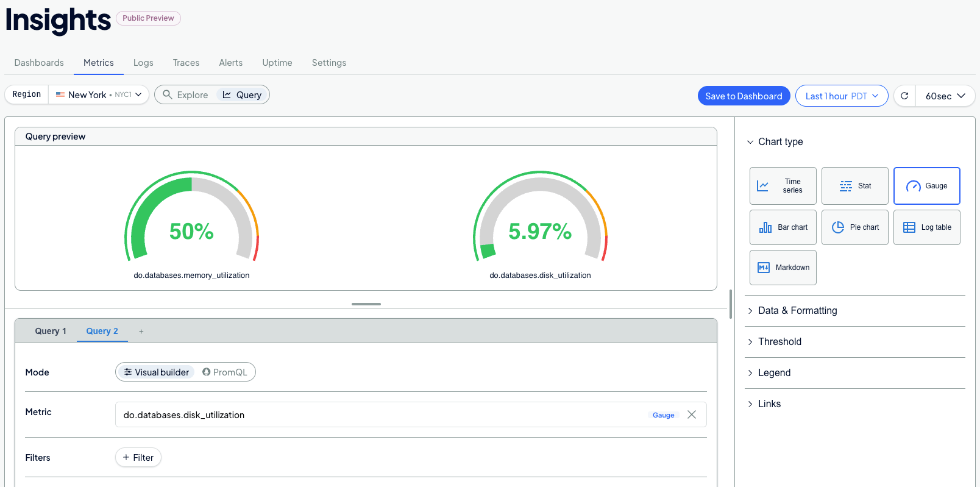Select Visual builder mode
This screenshot has height=487, width=980.
156,372
